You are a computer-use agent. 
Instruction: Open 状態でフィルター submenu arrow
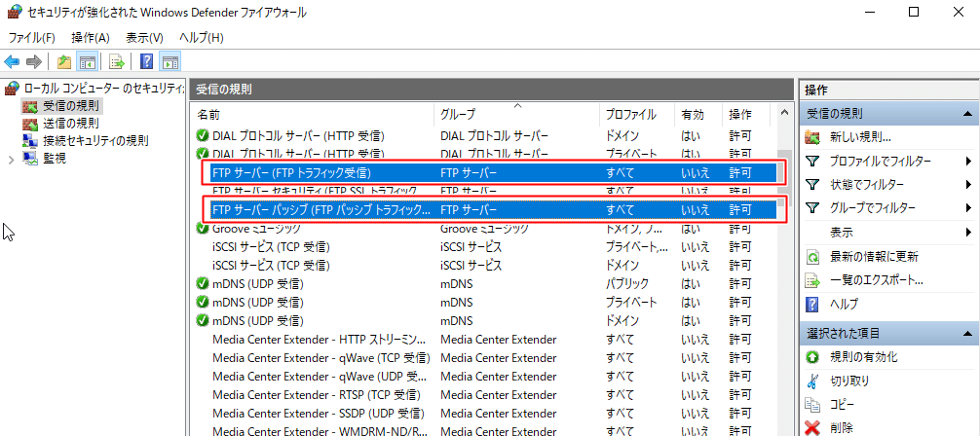click(x=968, y=184)
